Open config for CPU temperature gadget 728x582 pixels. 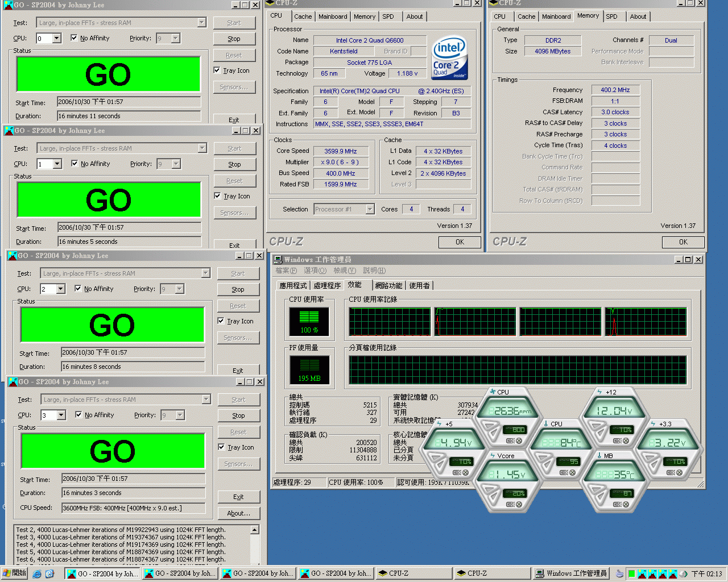[x=564, y=472]
